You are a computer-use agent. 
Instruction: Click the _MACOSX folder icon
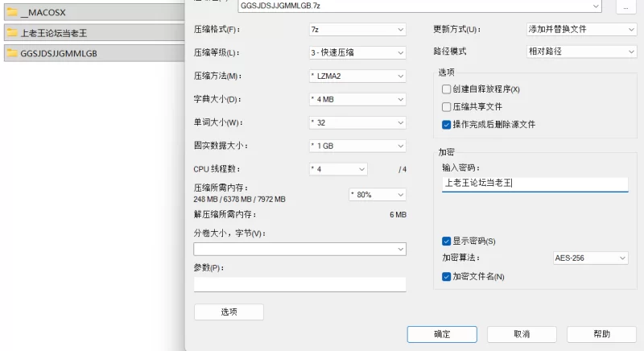(x=12, y=12)
